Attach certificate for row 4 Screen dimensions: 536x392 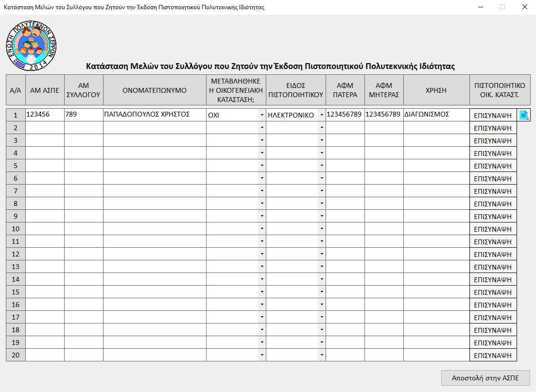(493, 153)
